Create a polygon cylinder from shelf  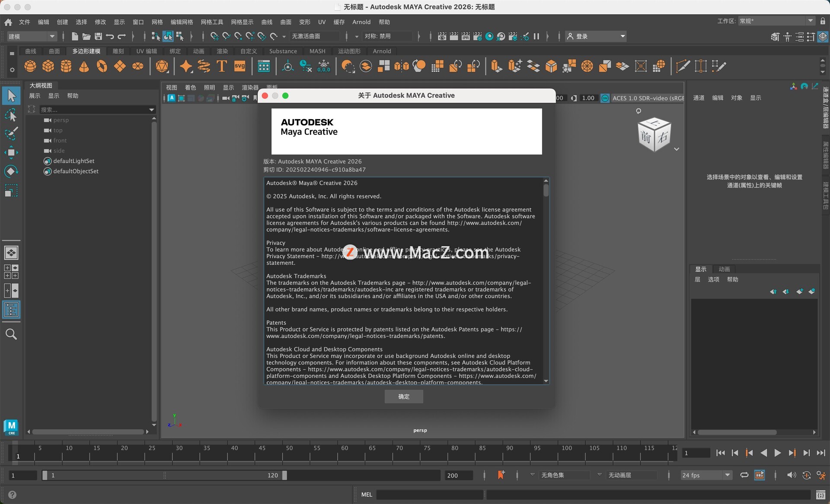(x=66, y=66)
